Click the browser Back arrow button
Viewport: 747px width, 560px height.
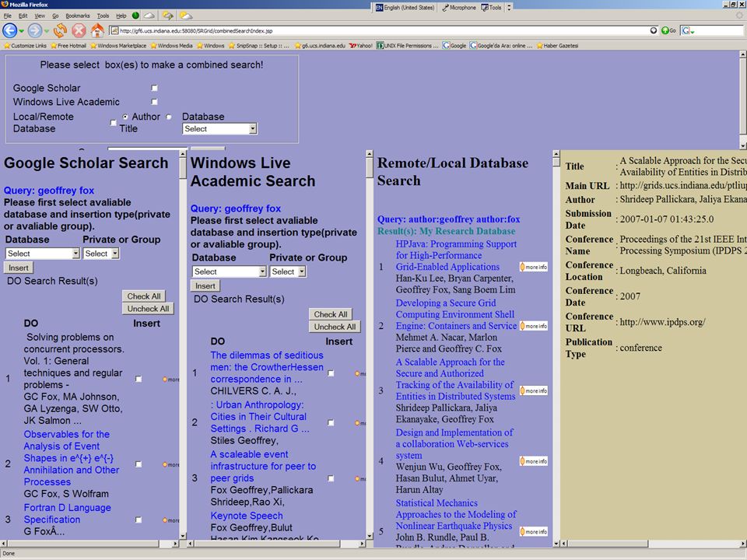(x=9, y=31)
